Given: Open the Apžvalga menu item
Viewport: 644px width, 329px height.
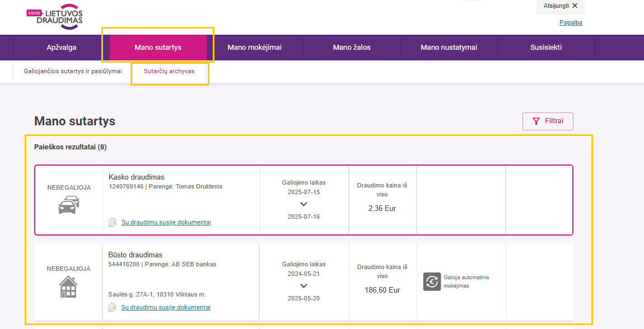Looking at the screenshot, I should [x=62, y=48].
